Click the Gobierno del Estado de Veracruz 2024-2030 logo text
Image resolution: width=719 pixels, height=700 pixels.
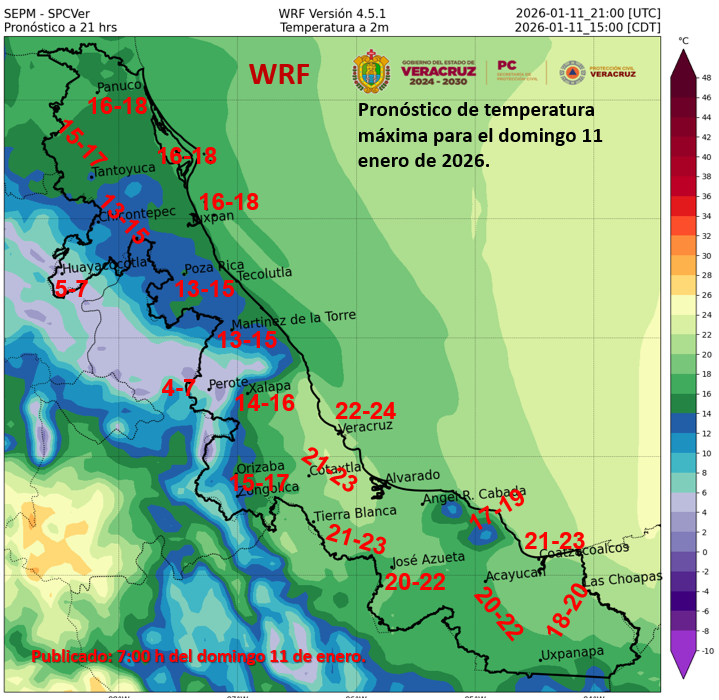point(438,72)
